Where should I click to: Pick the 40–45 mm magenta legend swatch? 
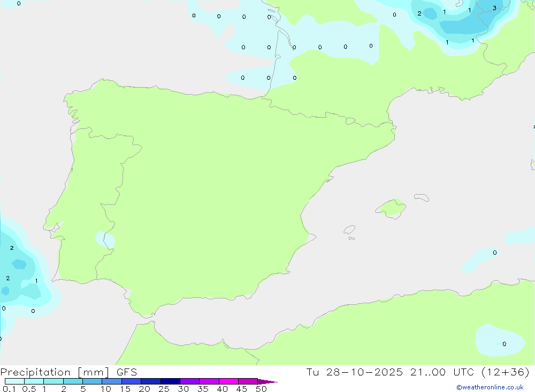coord(228,381)
